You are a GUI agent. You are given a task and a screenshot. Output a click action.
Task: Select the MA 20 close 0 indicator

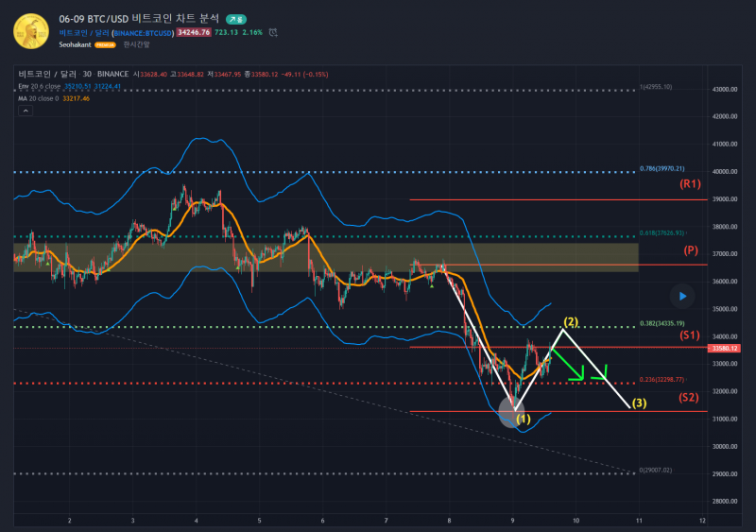tap(40, 97)
